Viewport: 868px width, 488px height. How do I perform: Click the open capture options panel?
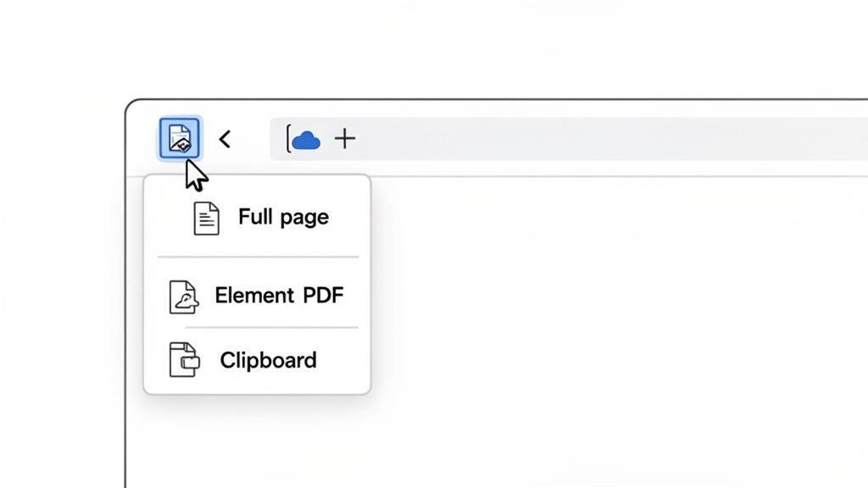click(x=257, y=284)
